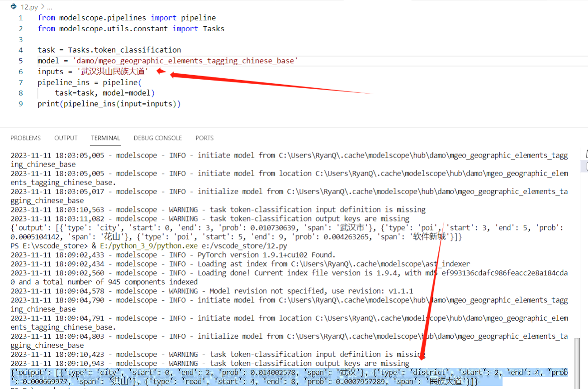Image resolution: width=588 pixels, height=389 pixels.
Task: Click the 'pipeline_ins = pipeline(' code line
Action: 90,82
